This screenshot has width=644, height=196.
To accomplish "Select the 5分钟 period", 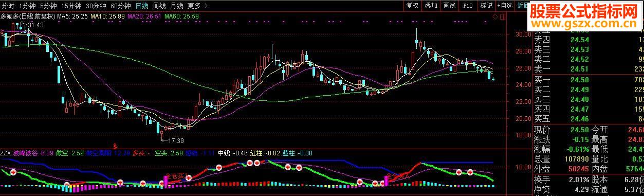I will pyautogui.click(x=48, y=6).
